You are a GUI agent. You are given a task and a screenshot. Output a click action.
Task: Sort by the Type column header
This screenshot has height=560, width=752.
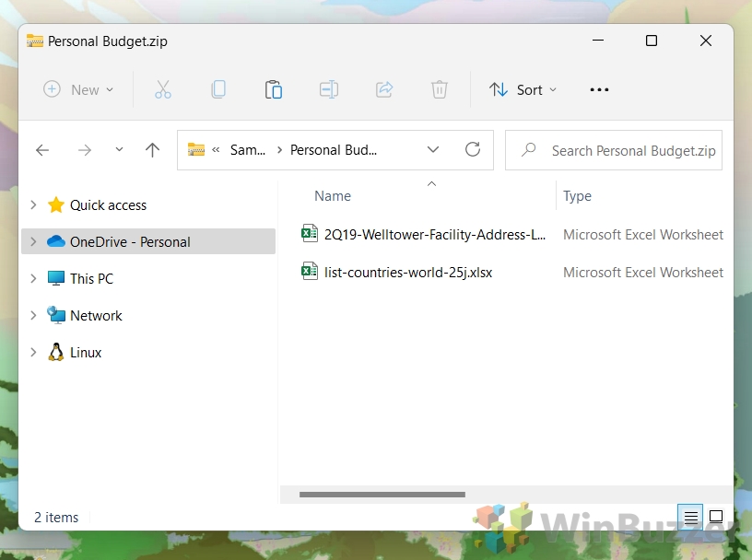(577, 195)
